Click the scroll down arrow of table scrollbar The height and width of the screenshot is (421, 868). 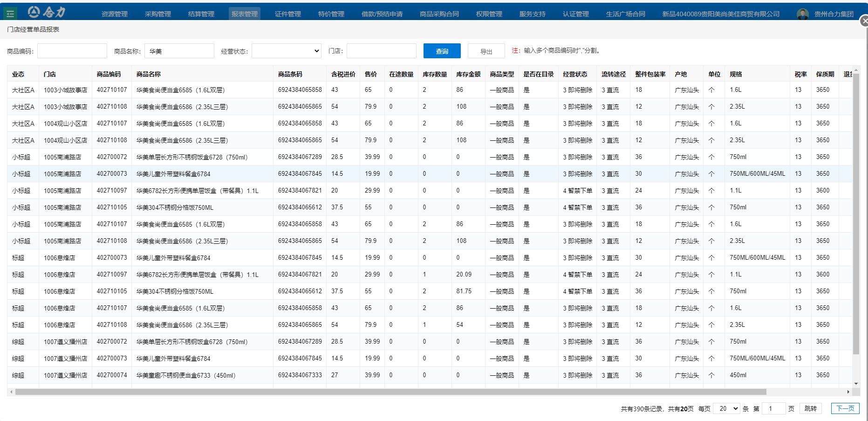click(x=856, y=383)
